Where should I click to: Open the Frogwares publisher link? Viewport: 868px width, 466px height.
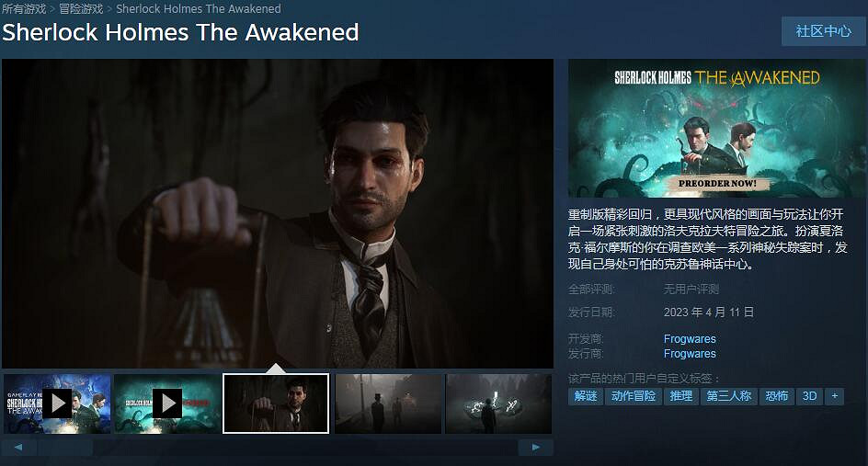pyautogui.click(x=690, y=354)
